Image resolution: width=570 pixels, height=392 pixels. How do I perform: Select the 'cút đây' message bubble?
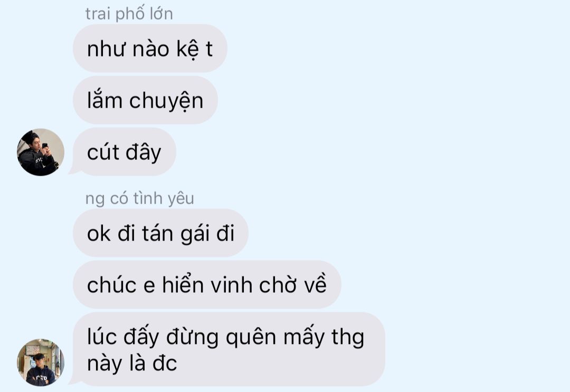[125, 152]
